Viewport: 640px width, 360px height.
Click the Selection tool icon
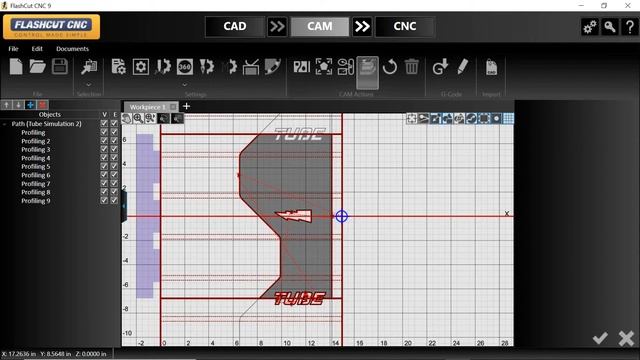(89, 67)
